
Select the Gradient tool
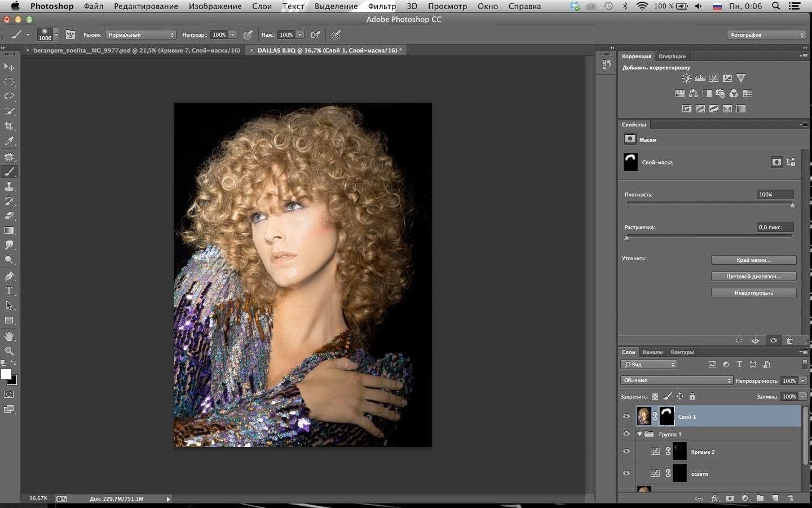(x=9, y=230)
